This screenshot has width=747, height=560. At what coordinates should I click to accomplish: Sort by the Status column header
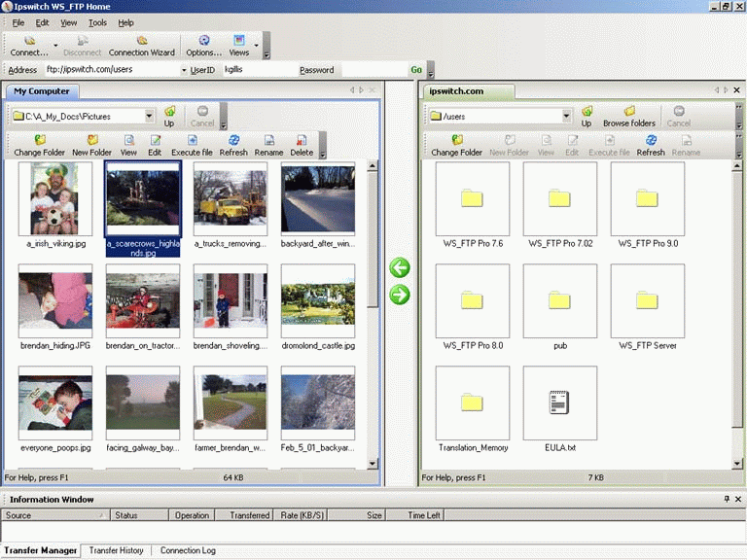click(x=139, y=514)
